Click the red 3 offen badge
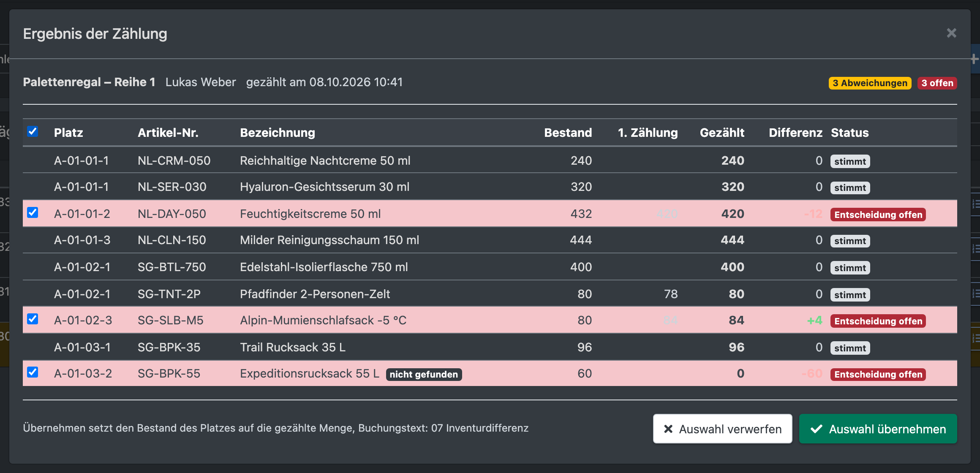Screen dimensions: 980x473 [x=937, y=83]
